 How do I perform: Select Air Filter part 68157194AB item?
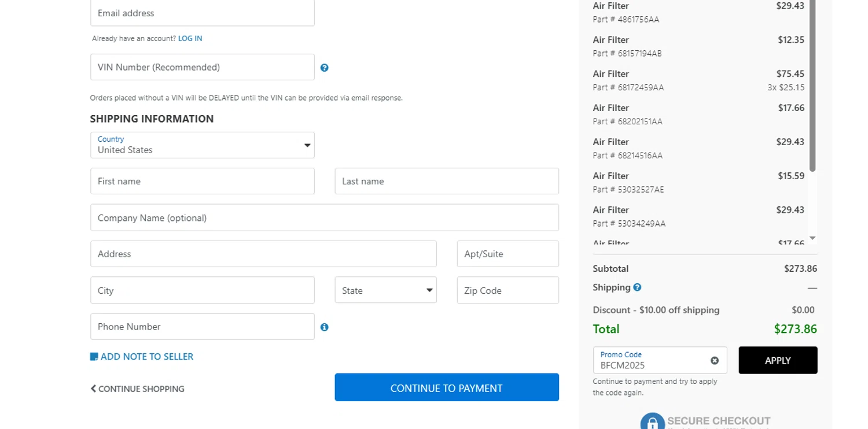point(698,46)
